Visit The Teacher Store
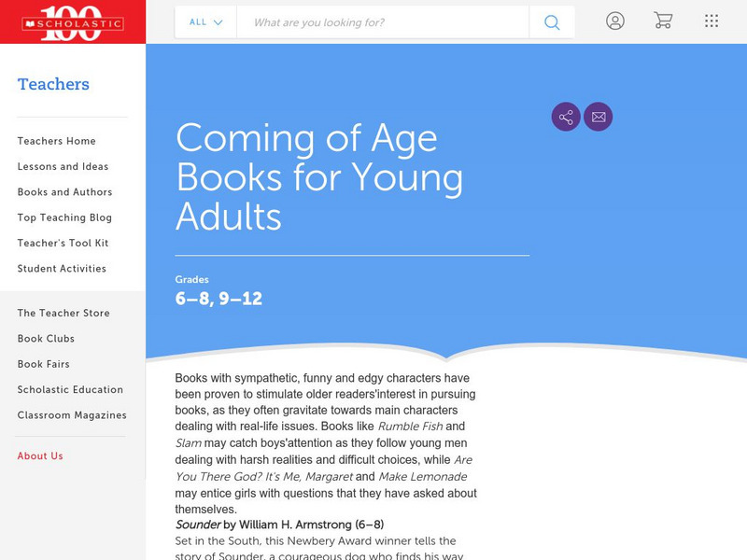Screen dimensions: 747x560 tap(63, 313)
